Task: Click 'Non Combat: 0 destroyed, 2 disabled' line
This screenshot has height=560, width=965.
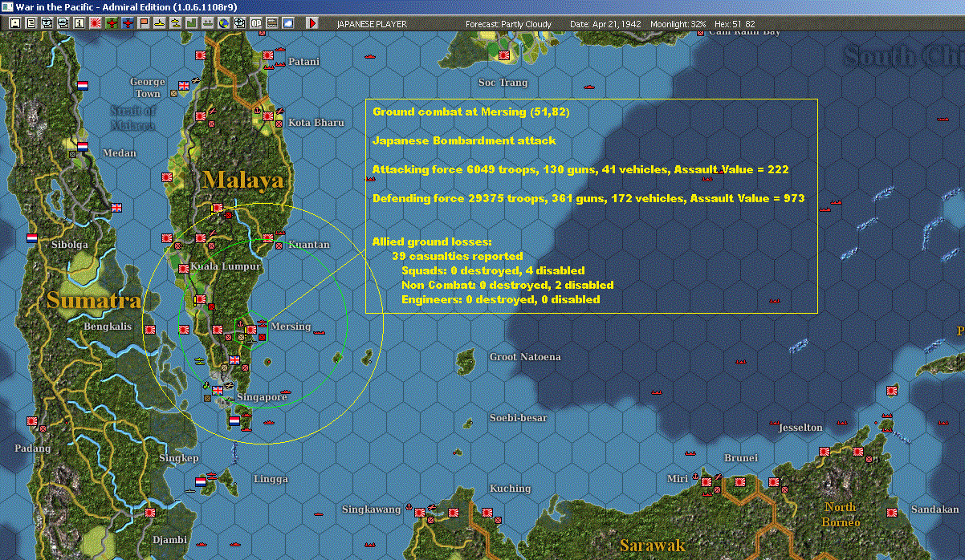Action: [x=507, y=285]
